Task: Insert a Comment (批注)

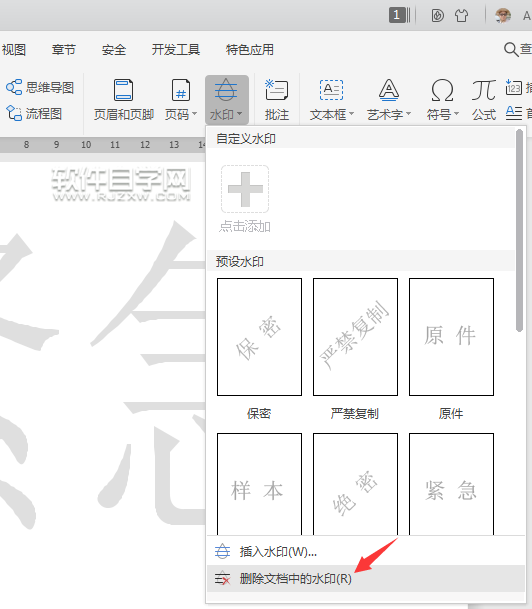Action: click(276, 99)
